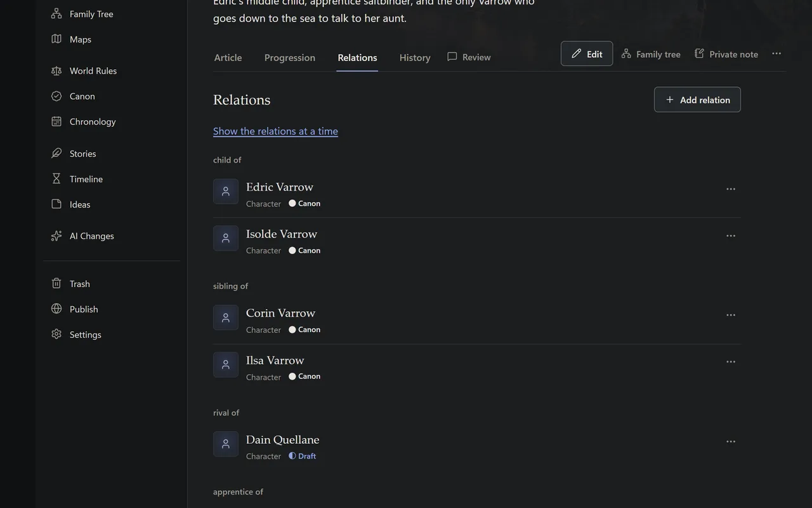Click Corin Varrow's character avatar icon
Screen dimensions: 812x508
click(226, 317)
